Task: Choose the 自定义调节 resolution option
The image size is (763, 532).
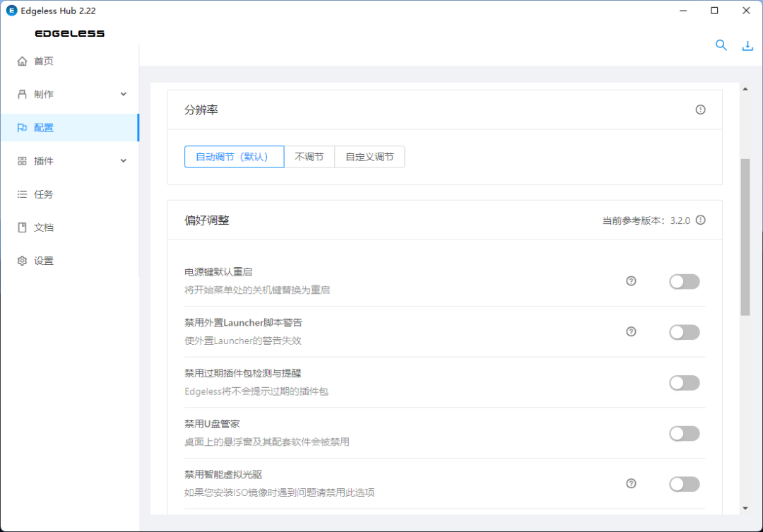Action: tap(369, 157)
